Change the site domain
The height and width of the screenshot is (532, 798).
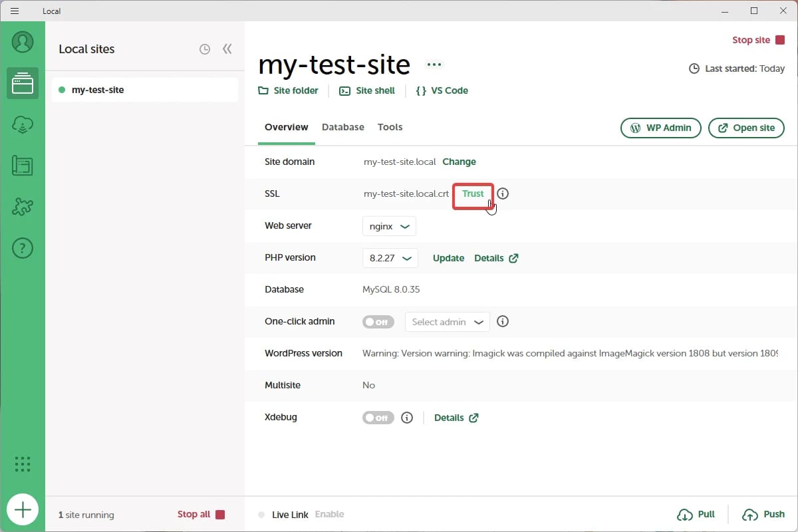click(x=459, y=162)
